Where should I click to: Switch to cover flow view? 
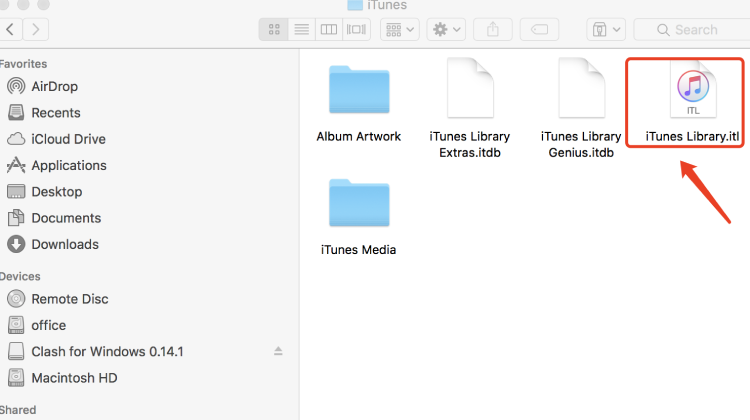356,30
